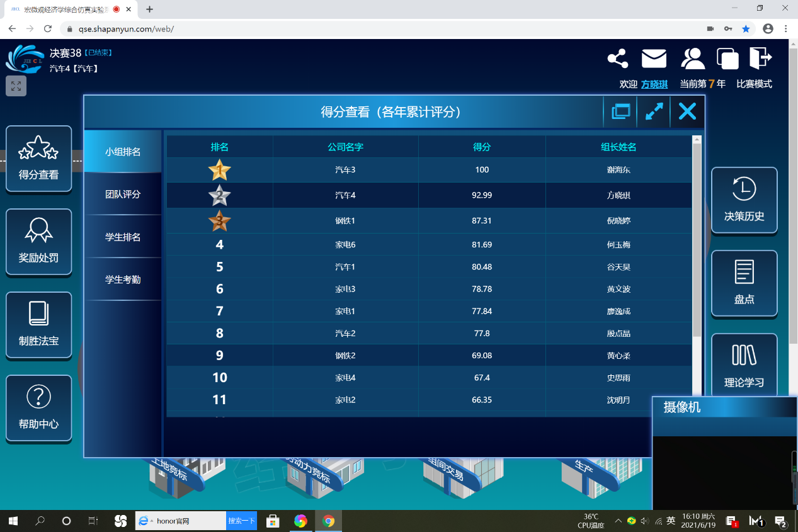Open the 奖励处罚 rewards and penalties panel
Screen dimensions: 798x532
click(x=38, y=242)
